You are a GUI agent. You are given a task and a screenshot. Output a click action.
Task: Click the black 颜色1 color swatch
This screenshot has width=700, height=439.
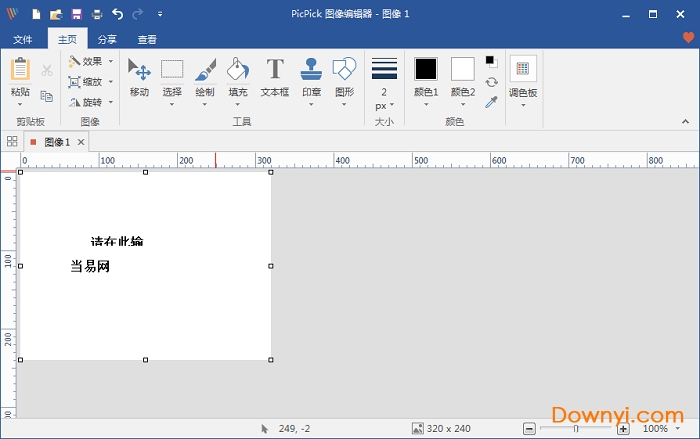[426, 69]
